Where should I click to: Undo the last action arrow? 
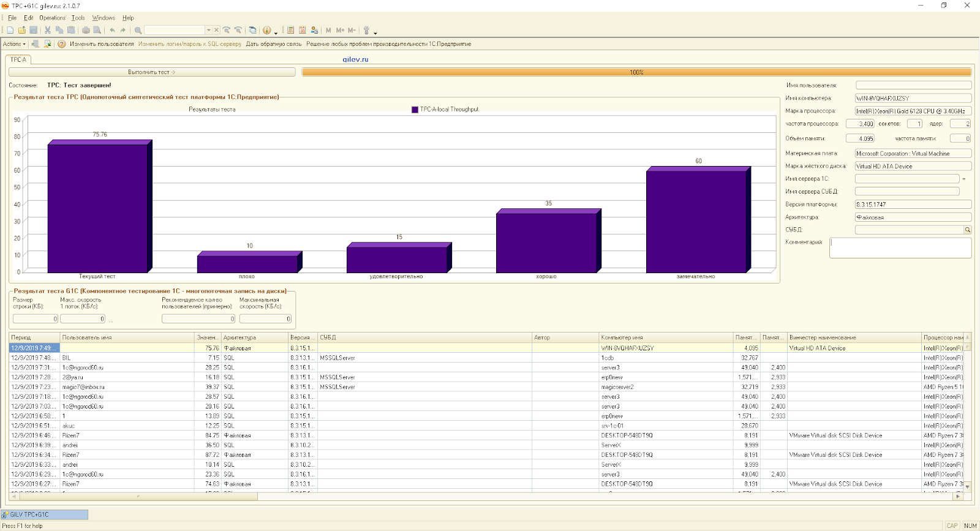click(112, 30)
